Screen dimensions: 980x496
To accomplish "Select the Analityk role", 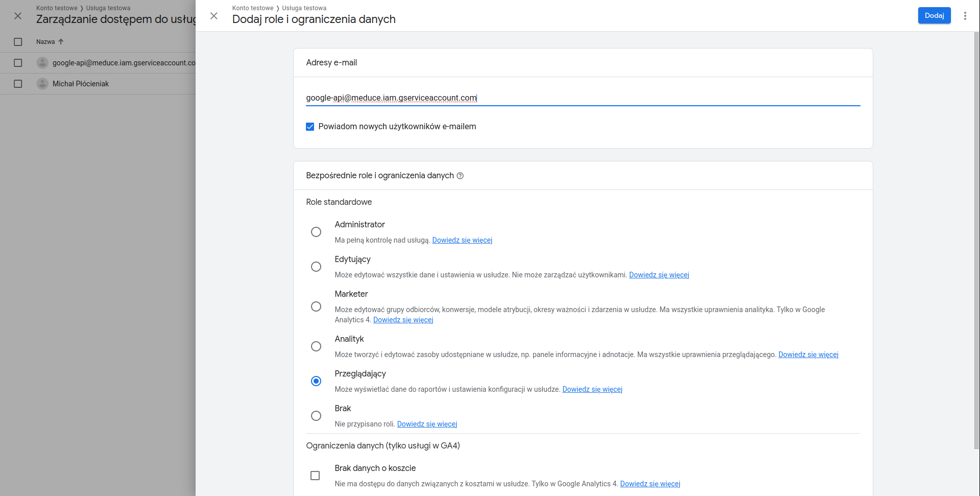I will (316, 346).
